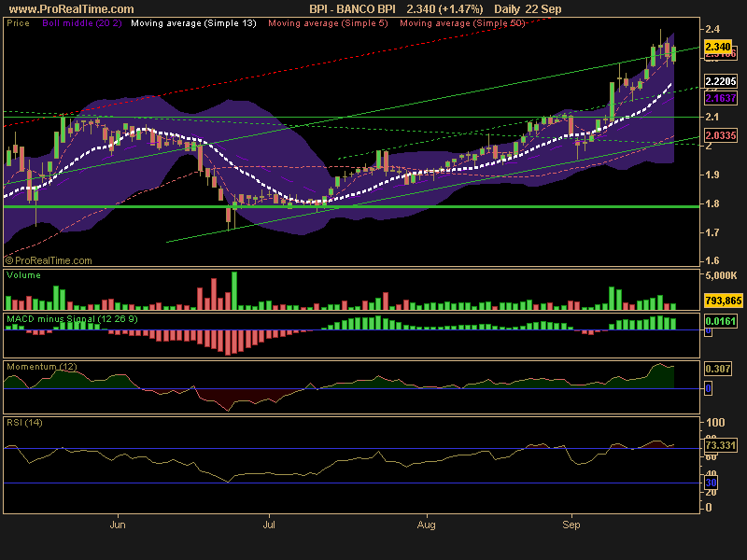747x560 pixels.
Task: Click the 73.331 RSI value tag
Action: click(721, 445)
